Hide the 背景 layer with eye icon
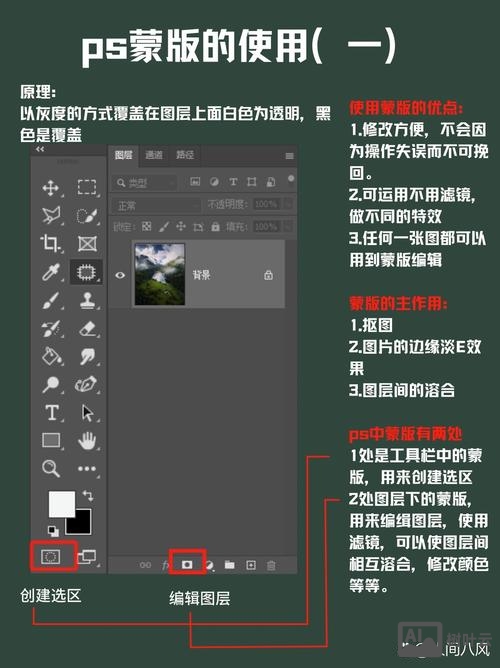Screen dimensions: 500x668 pyautogui.click(x=120, y=275)
